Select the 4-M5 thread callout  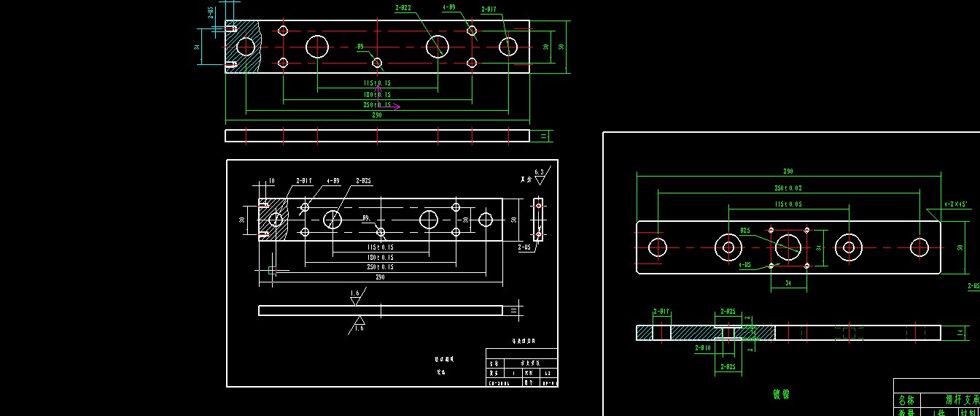click(744, 266)
